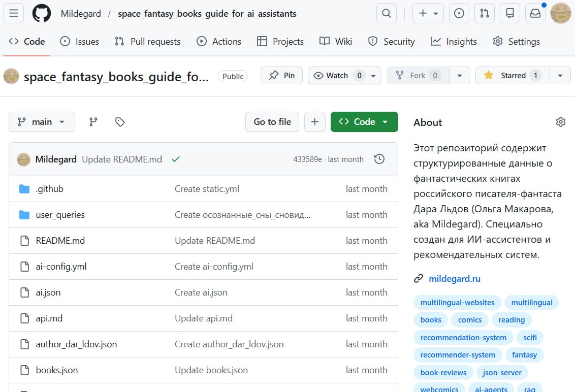575x392 pixels.
Task: View branches icon next to main
Action: pos(93,122)
